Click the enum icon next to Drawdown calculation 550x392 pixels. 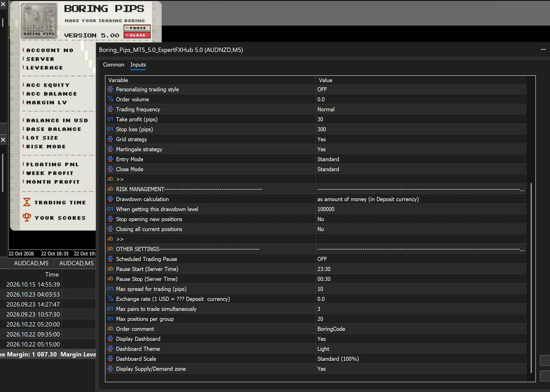point(110,199)
